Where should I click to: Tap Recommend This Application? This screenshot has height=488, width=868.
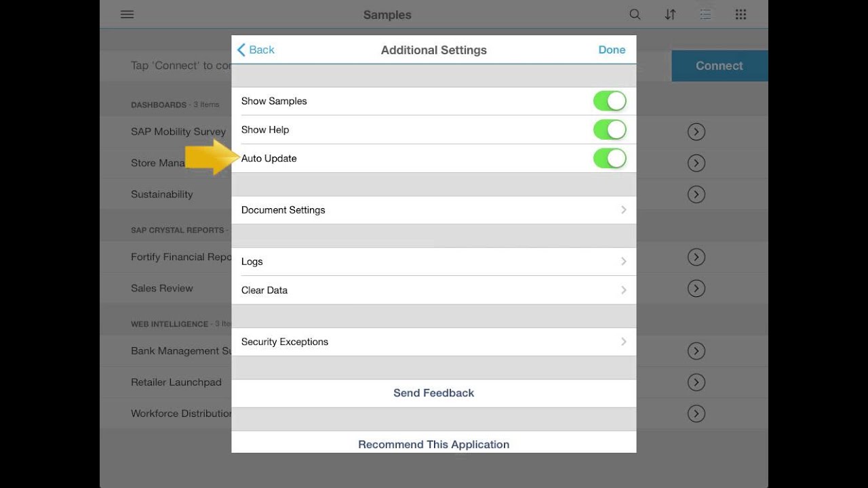pos(434,445)
